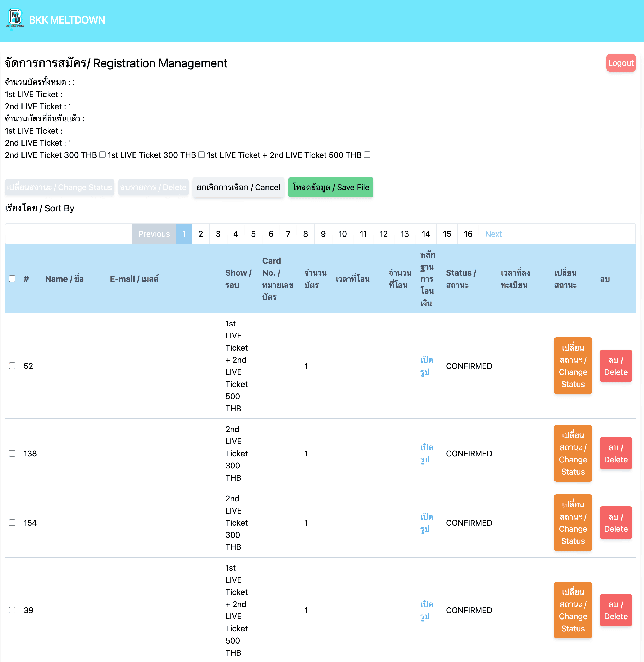Check the row for registration 52
Image resolution: width=644 pixels, height=662 pixels.
click(x=12, y=366)
